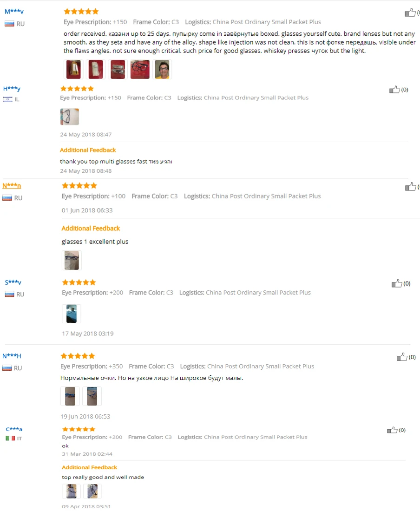Like C***a's Italian review with thumbs-up
Viewport: 420px width, 511px height.
pos(392,430)
